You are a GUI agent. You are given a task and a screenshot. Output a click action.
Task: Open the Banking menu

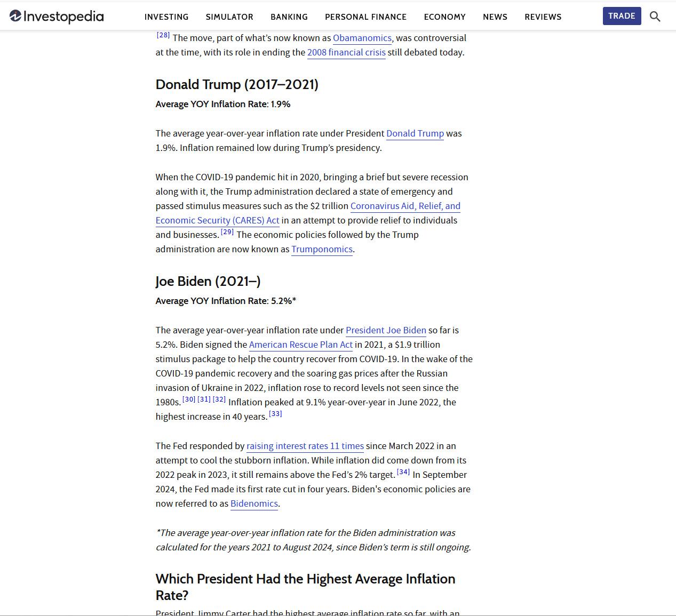point(289,17)
